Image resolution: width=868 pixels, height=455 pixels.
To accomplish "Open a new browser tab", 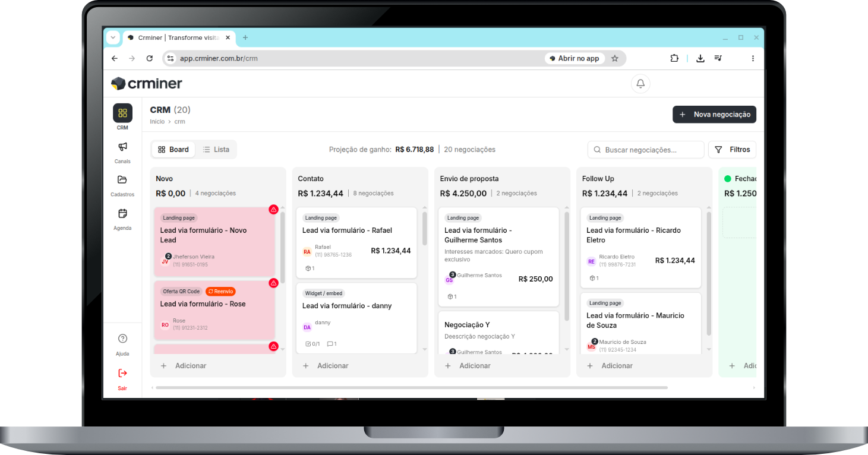I will pyautogui.click(x=245, y=37).
